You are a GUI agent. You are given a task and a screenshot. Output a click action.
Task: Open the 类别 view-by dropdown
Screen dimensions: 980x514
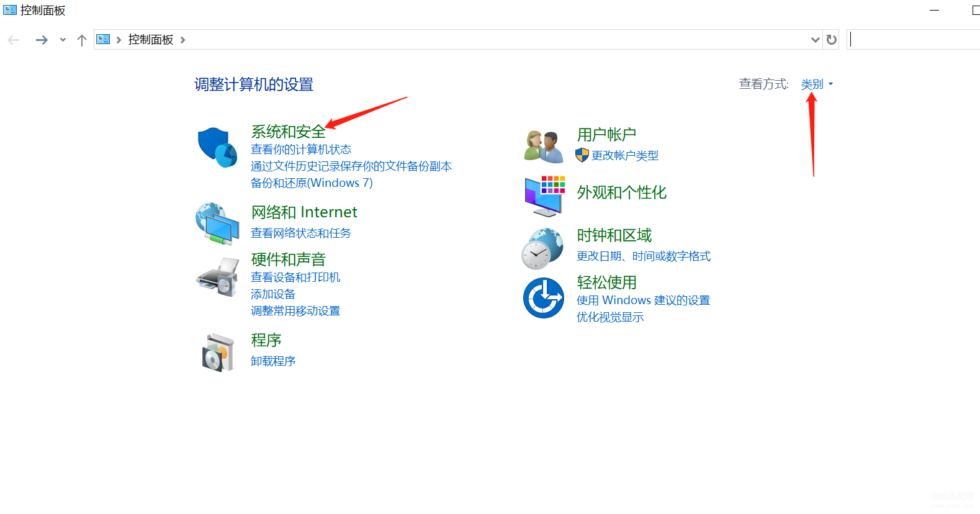(817, 84)
